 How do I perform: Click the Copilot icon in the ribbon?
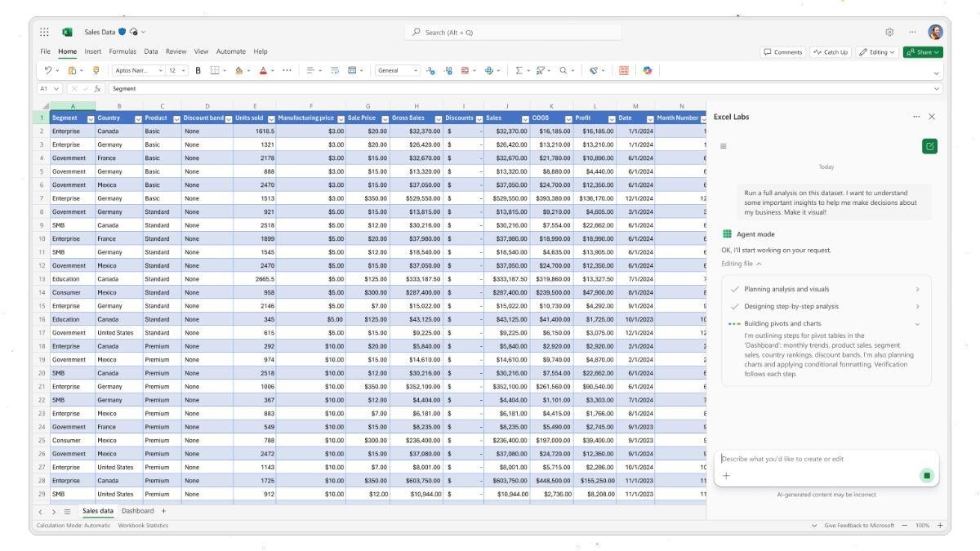click(x=647, y=71)
